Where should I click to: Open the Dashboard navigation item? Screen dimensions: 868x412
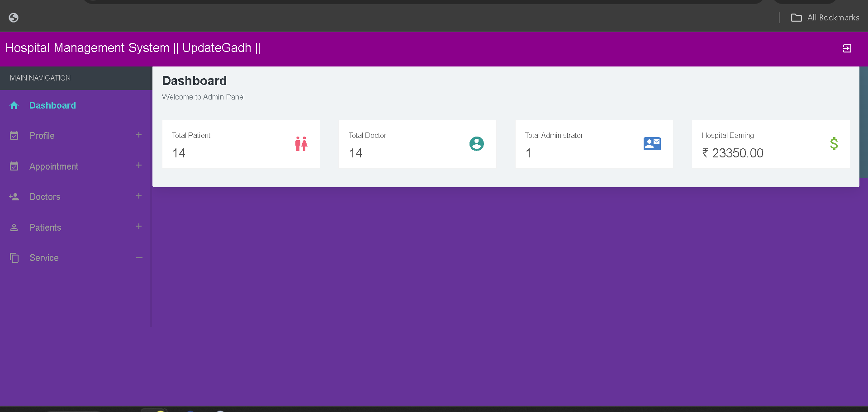click(52, 105)
